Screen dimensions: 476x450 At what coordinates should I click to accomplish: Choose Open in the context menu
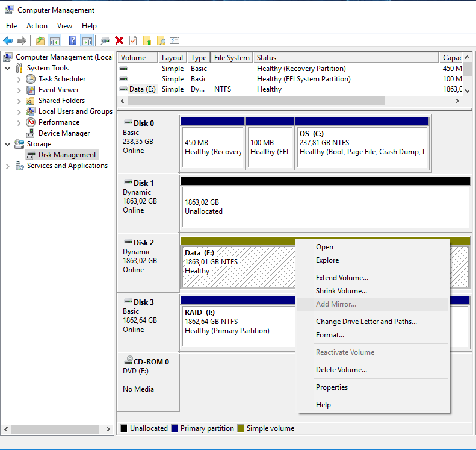[372, 247]
